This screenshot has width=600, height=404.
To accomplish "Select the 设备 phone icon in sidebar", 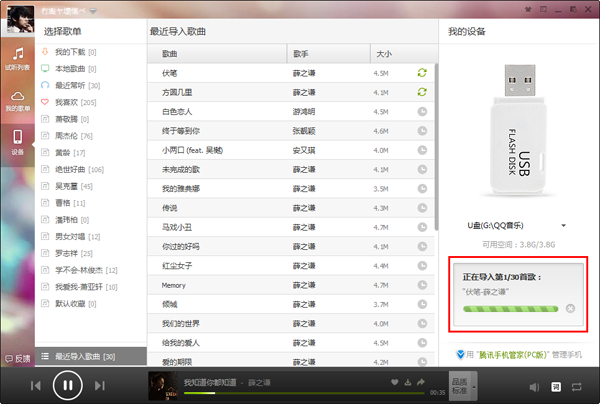I will (x=18, y=141).
